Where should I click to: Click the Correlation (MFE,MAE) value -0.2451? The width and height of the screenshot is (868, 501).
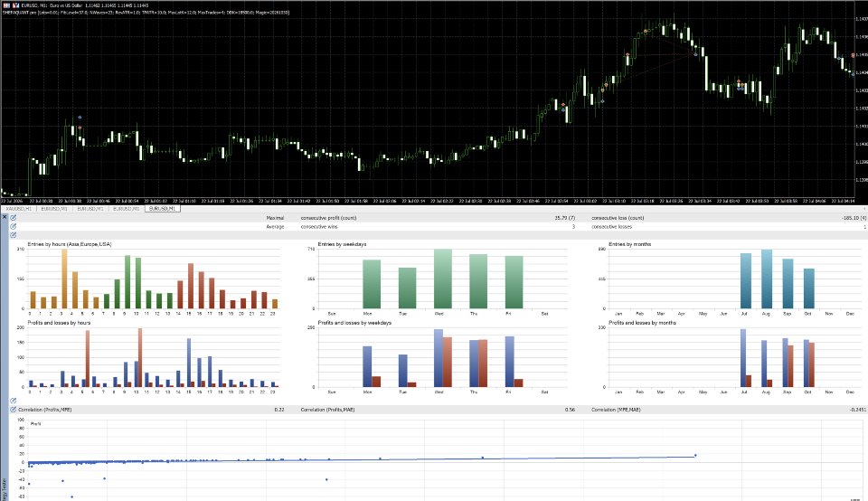[x=858, y=410]
